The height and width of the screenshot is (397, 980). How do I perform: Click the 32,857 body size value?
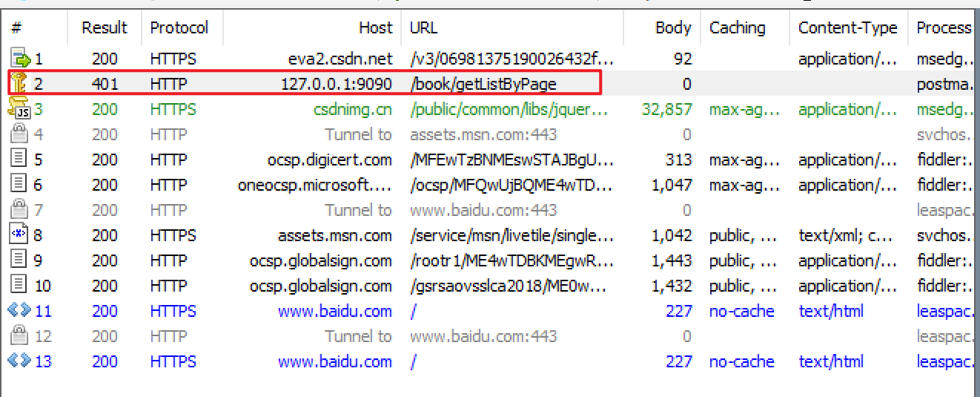tap(666, 109)
